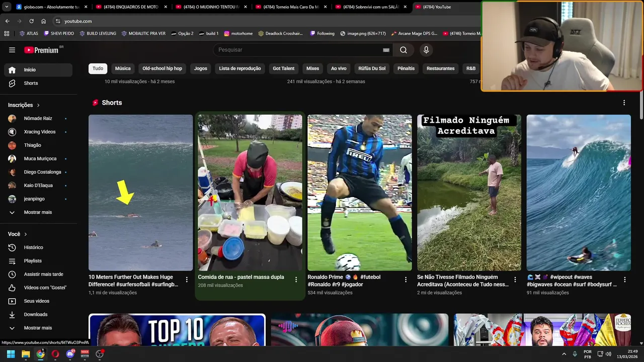Open jeanpingo channel subscription
This screenshot has width=644, height=362.
38,199
